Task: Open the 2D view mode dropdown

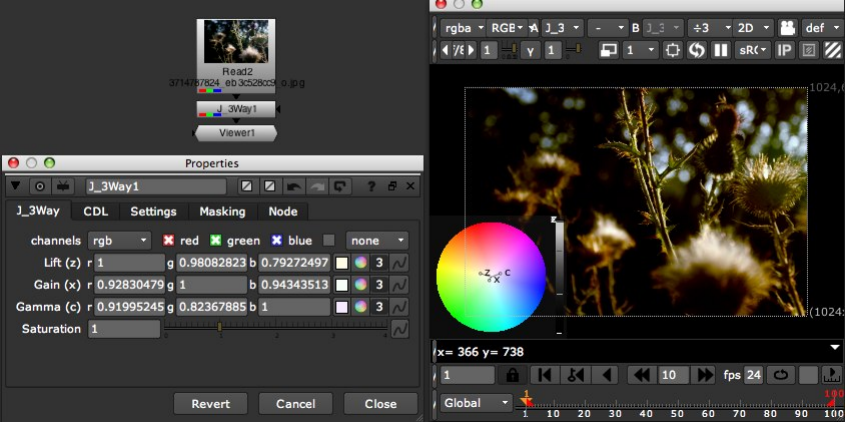Action: (x=754, y=27)
